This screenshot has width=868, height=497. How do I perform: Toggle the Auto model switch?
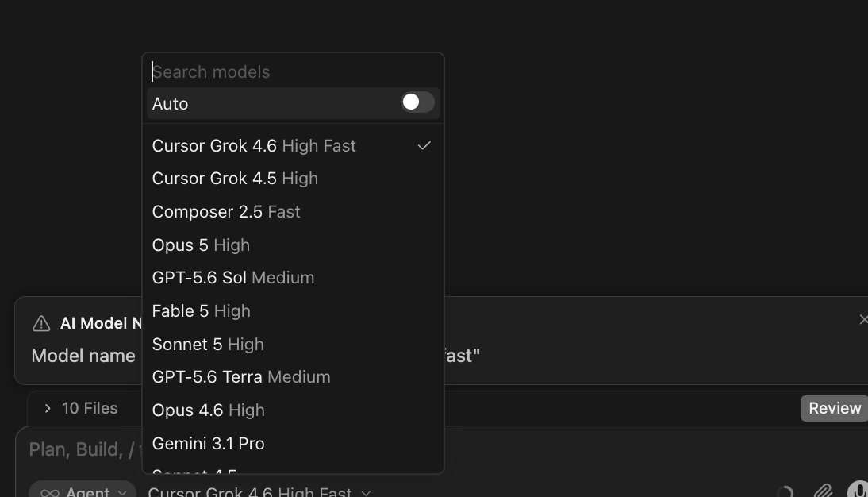pos(417,102)
